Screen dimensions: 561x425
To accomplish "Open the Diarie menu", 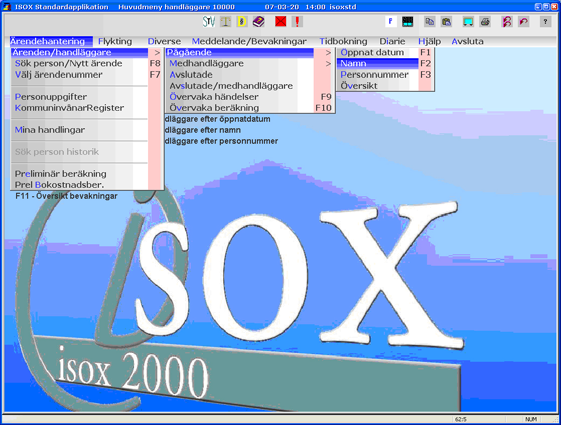I will click(x=392, y=41).
